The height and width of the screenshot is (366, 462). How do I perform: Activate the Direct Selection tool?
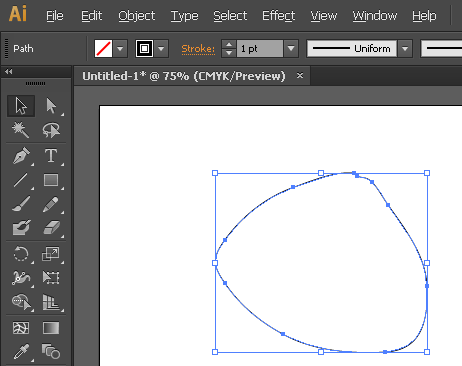(51, 106)
